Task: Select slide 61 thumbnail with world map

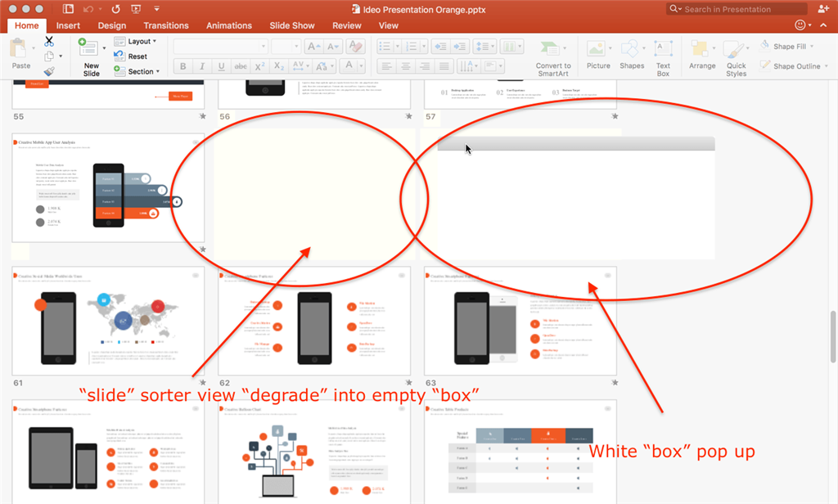Action: 108,322
